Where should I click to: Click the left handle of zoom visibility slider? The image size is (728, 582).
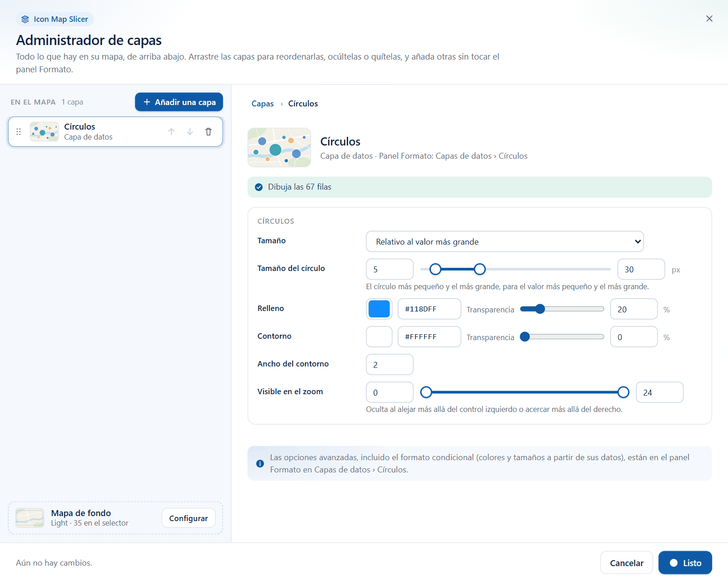[x=426, y=392]
